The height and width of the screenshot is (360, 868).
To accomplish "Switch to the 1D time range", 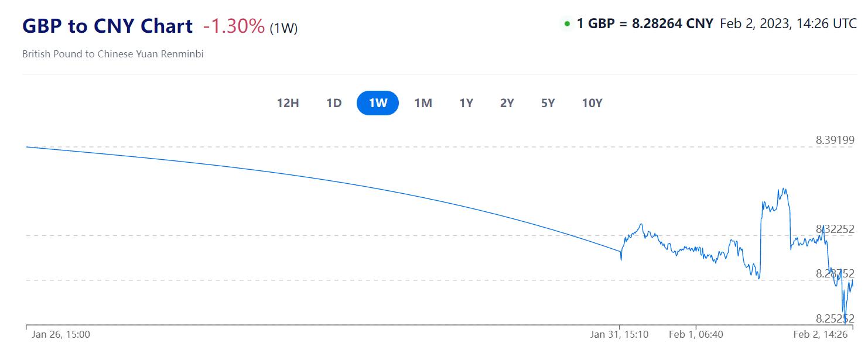I will 334,103.
